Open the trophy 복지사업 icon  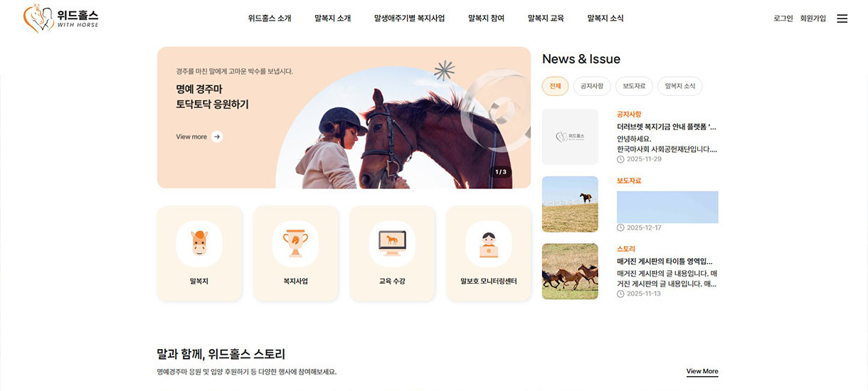point(295,244)
